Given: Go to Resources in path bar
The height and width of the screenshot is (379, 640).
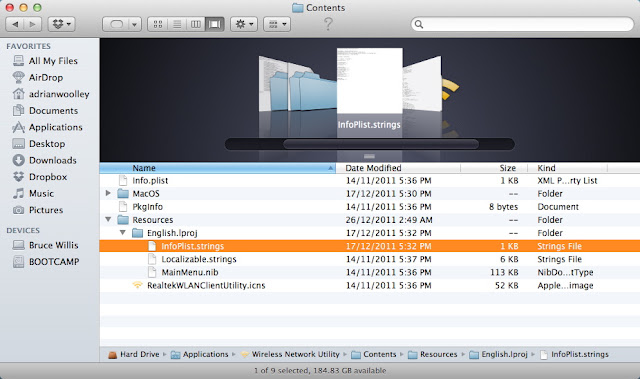Looking at the screenshot, I should (x=433, y=355).
